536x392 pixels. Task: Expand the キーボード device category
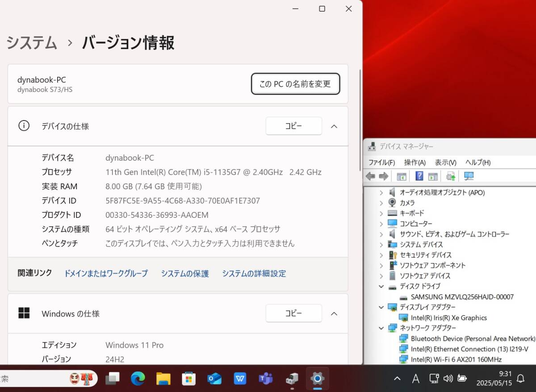click(381, 213)
